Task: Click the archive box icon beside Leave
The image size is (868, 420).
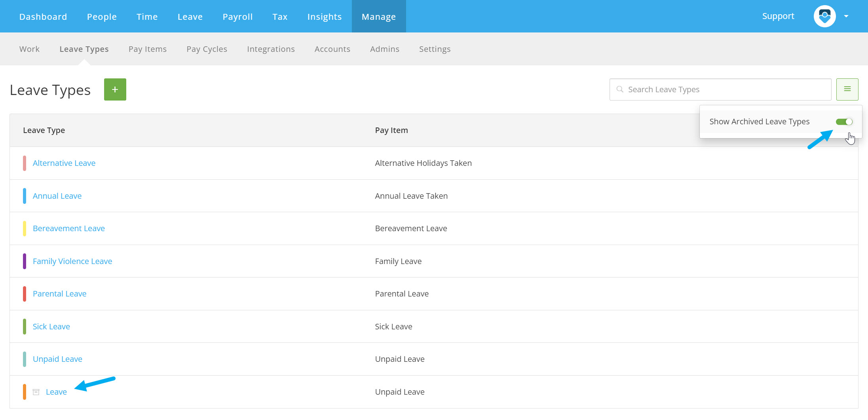Action: [36, 392]
